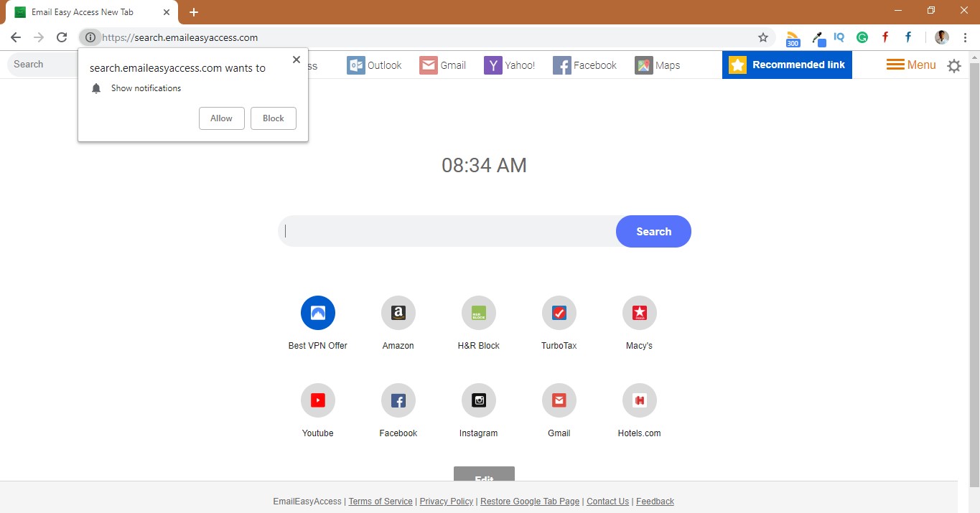Open the TurboTax tile
Viewport: 980px width, 513px height.
[x=559, y=313]
